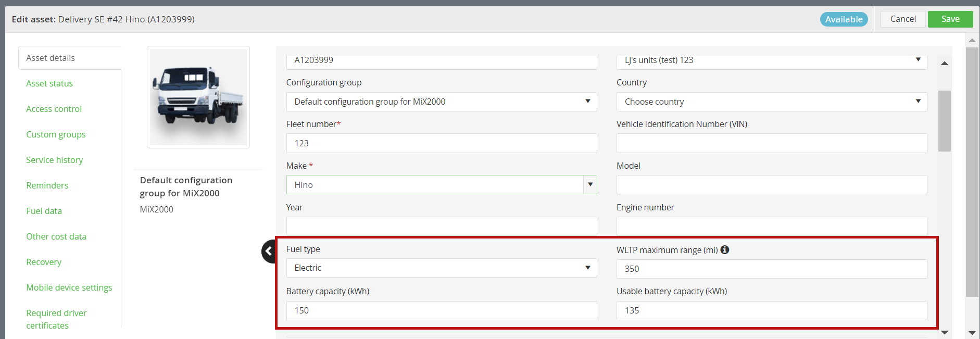Open the Fuel type dropdown
The width and height of the screenshot is (980, 339).
pyautogui.click(x=442, y=268)
